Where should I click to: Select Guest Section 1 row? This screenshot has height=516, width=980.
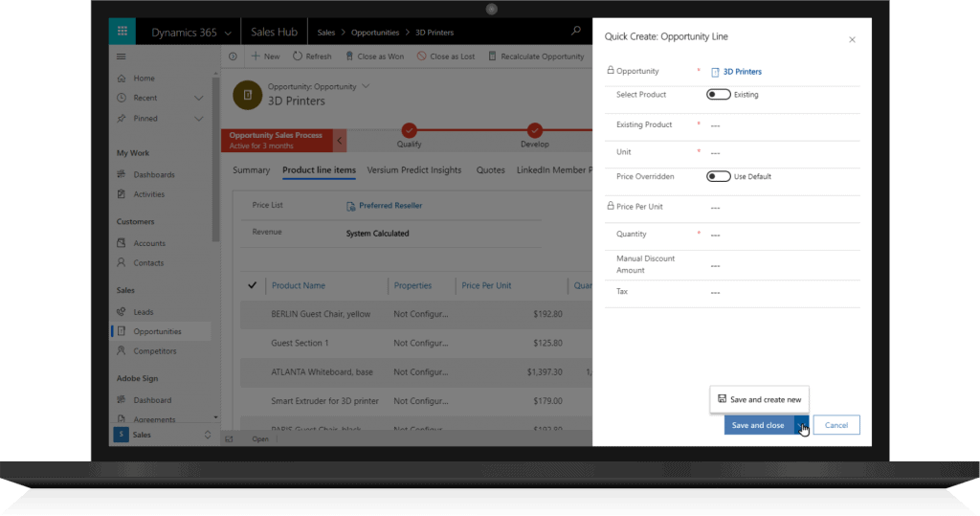416,343
